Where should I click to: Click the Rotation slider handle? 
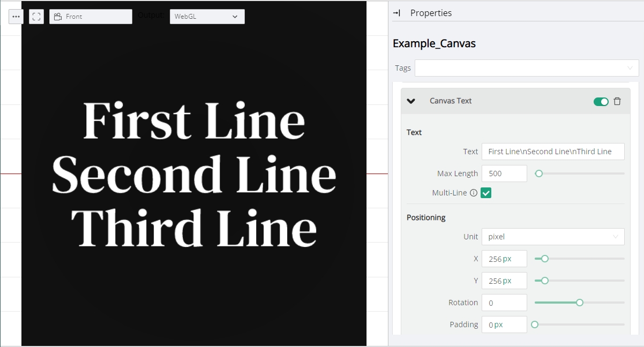coord(579,303)
